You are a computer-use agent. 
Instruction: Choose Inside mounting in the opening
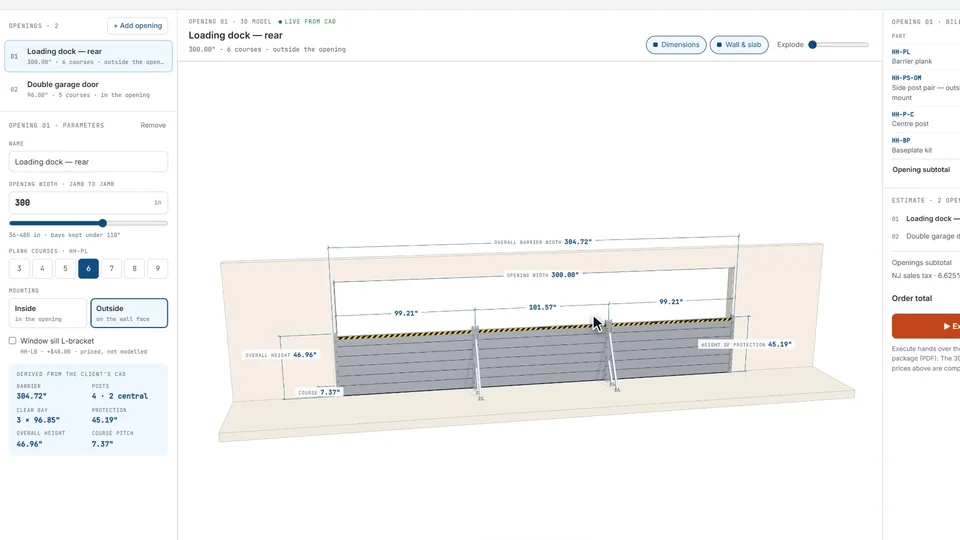coord(48,313)
